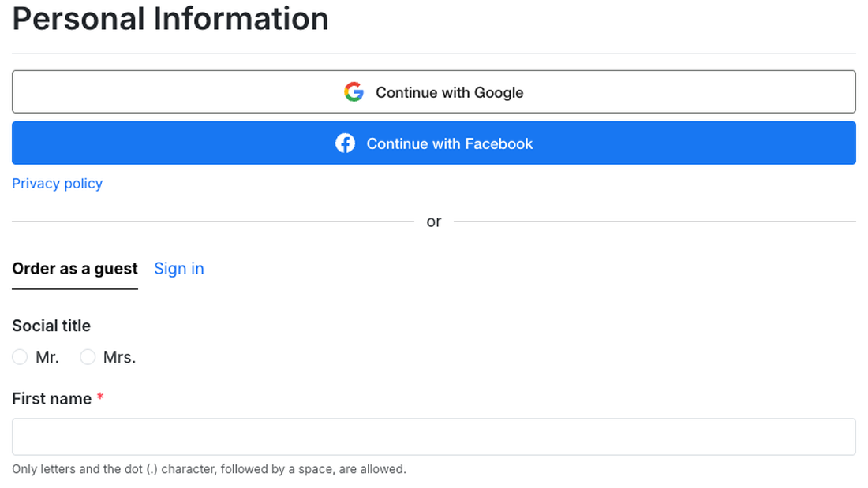Select the Mrs. radio button
The width and height of the screenshot is (868, 488).
point(88,357)
